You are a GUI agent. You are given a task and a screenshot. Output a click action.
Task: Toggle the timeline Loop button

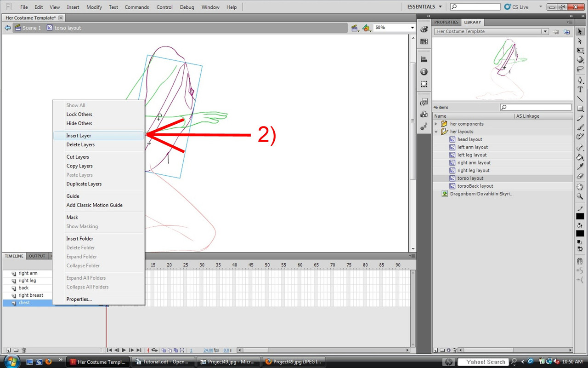(154, 351)
